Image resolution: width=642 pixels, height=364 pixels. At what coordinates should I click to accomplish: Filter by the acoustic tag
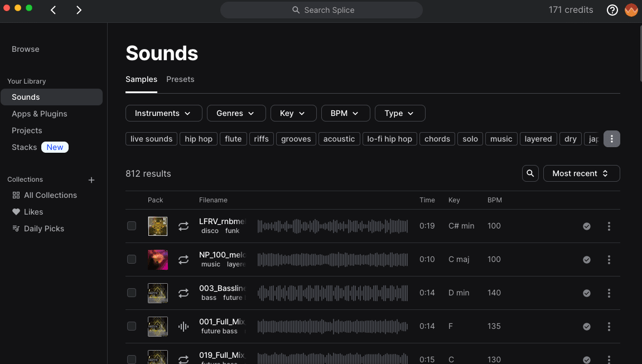pyautogui.click(x=339, y=139)
